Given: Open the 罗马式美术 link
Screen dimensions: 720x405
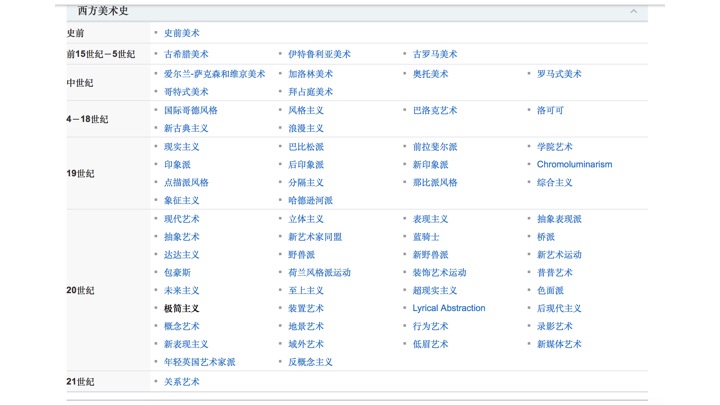Looking at the screenshot, I should [x=559, y=74].
